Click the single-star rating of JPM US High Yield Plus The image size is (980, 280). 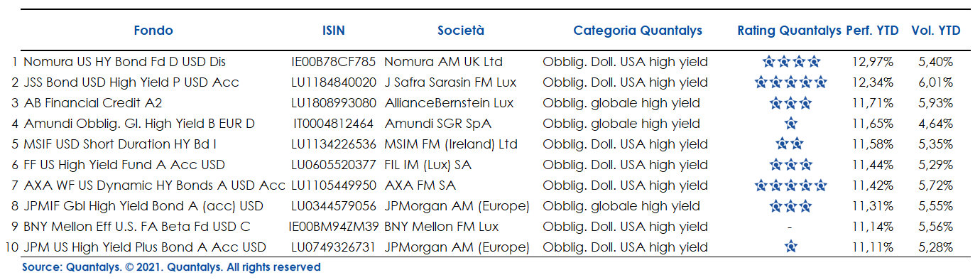(790, 247)
